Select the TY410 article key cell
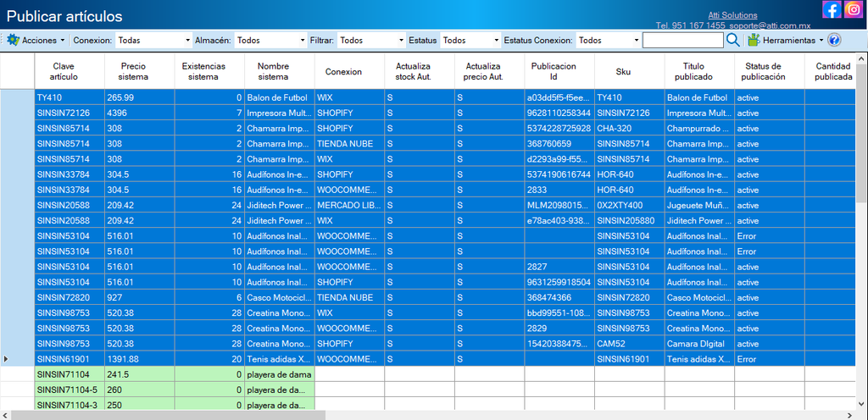The width and height of the screenshot is (868, 420). coord(70,97)
